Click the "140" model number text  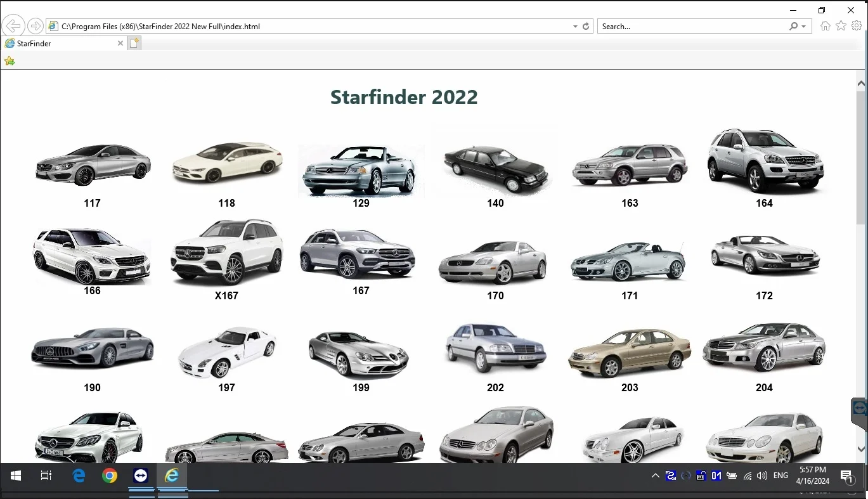495,203
